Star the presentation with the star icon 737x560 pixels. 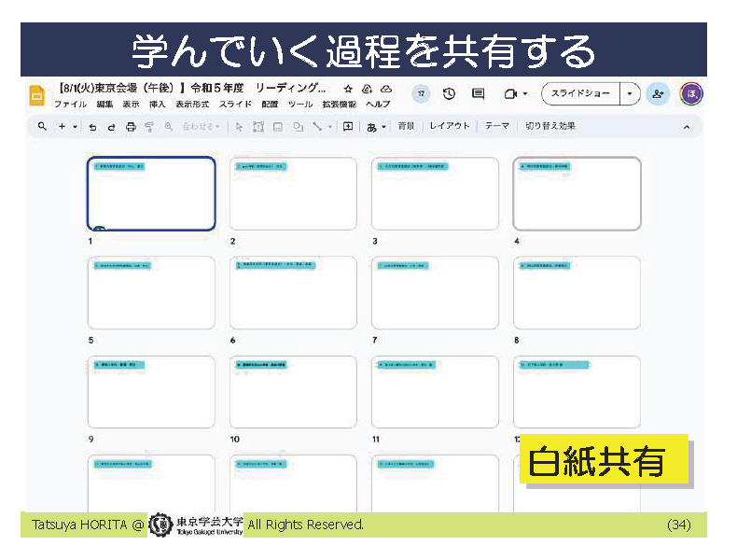tap(348, 89)
